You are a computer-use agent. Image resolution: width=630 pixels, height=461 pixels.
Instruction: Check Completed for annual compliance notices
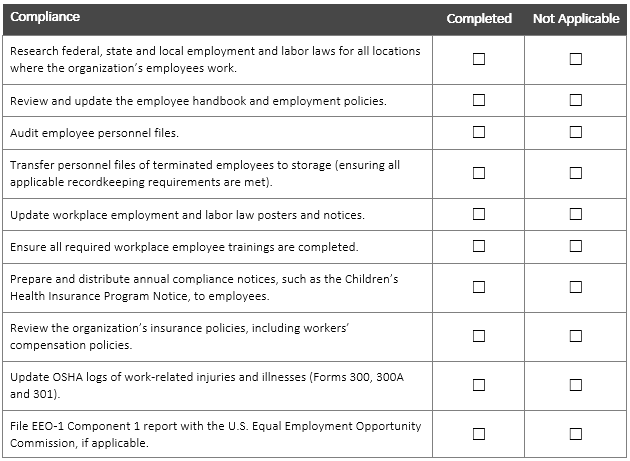479,287
